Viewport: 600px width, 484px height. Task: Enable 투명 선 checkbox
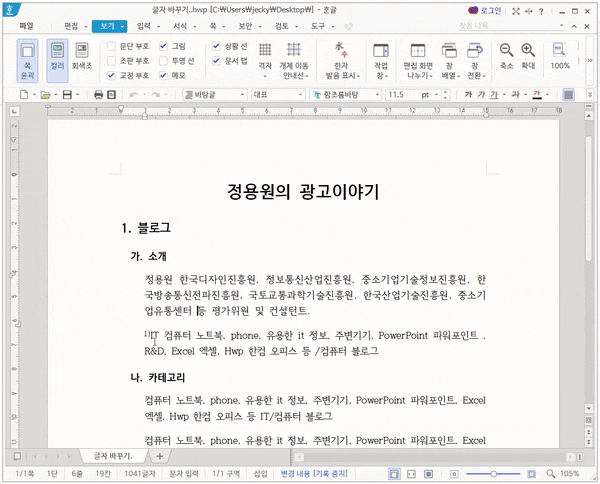point(163,60)
